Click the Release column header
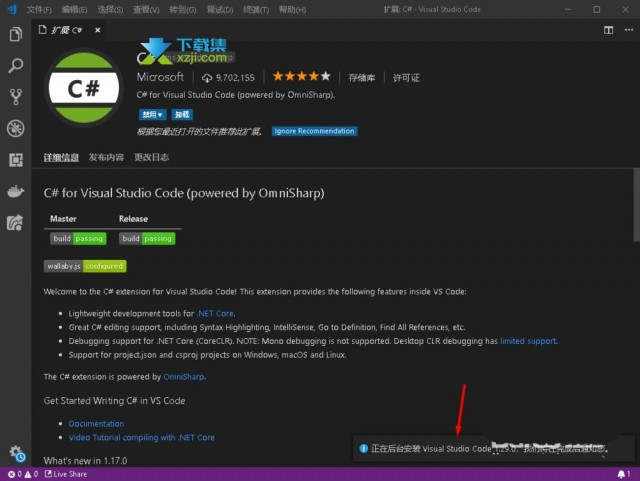640x481 pixels. click(133, 219)
